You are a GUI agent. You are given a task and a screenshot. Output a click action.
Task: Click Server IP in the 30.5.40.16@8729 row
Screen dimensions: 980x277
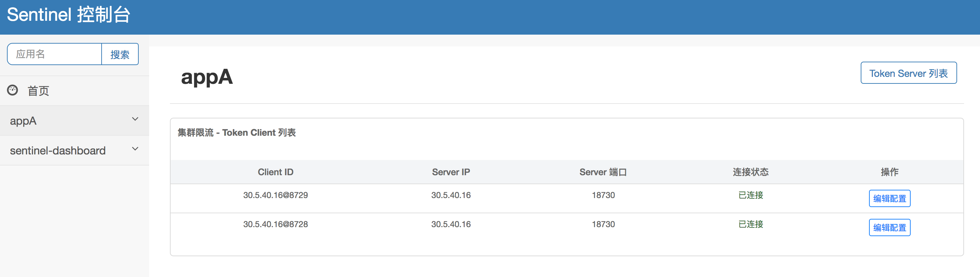451,195
